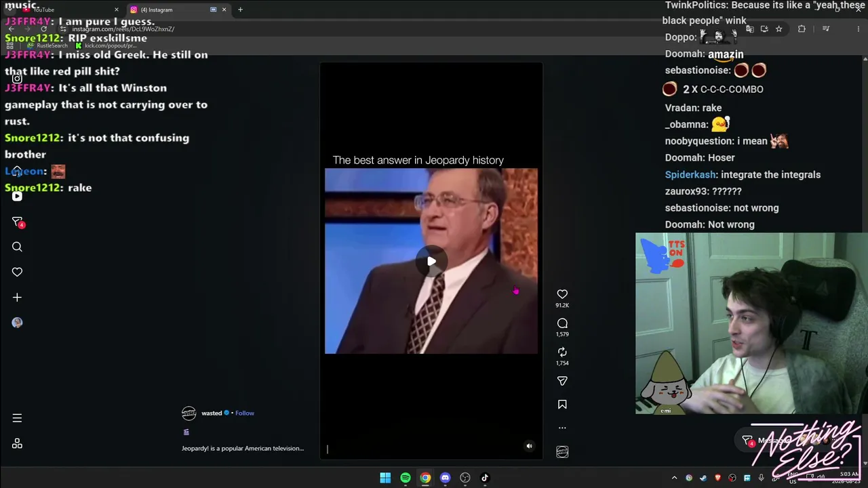
Task: Save the reel with bookmark icon
Action: coord(562,405)
